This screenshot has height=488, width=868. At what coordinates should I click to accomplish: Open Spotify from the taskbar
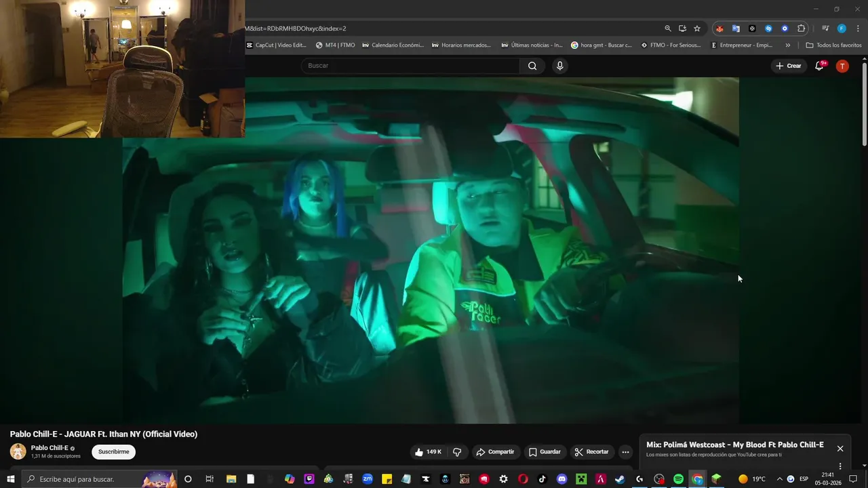pyautogui.click(x=678, y=479)
